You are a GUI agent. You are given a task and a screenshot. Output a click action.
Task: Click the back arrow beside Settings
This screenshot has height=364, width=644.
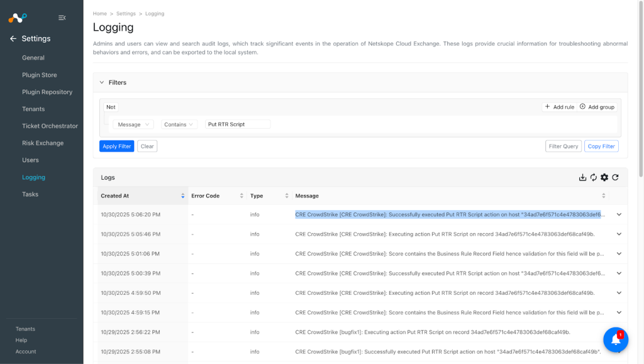click(x=13, y=38)
